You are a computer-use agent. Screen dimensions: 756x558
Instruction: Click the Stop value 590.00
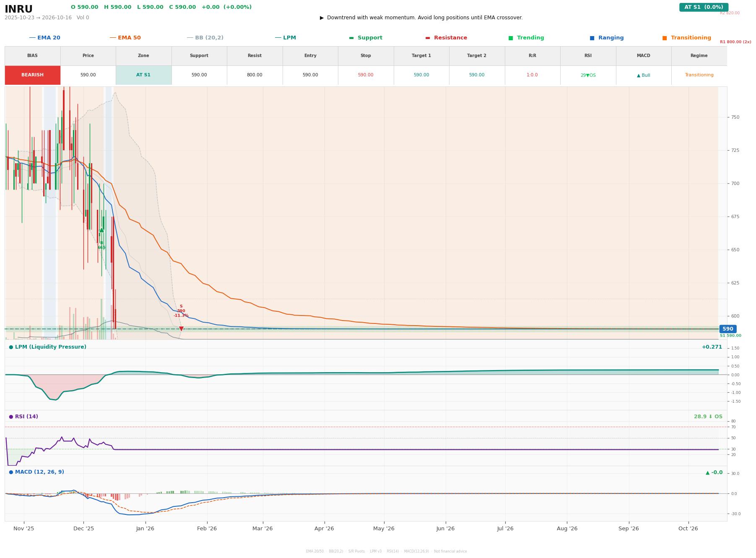point(366,75)
